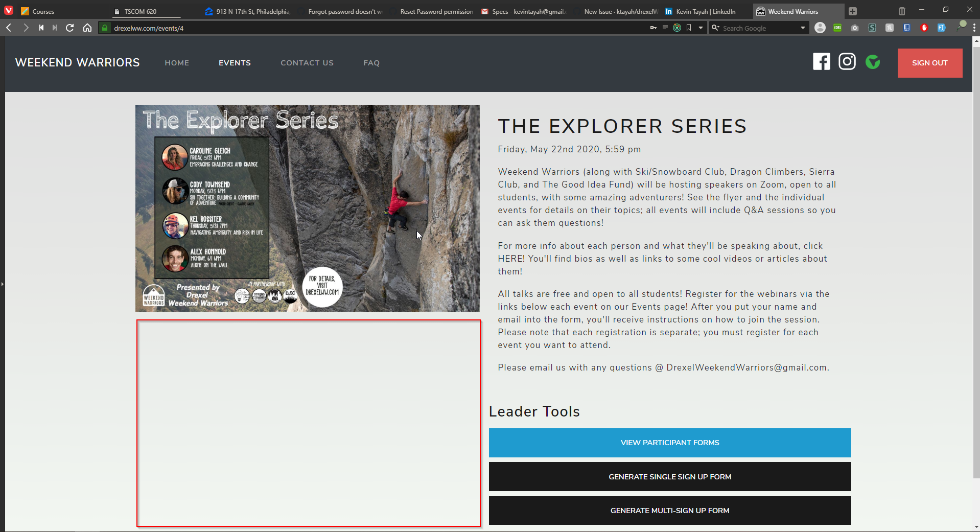Image resolution: width=980 pixels, height=532 pixels.
Task: Click the green circular social icon
Action: (x=873, y=62)
